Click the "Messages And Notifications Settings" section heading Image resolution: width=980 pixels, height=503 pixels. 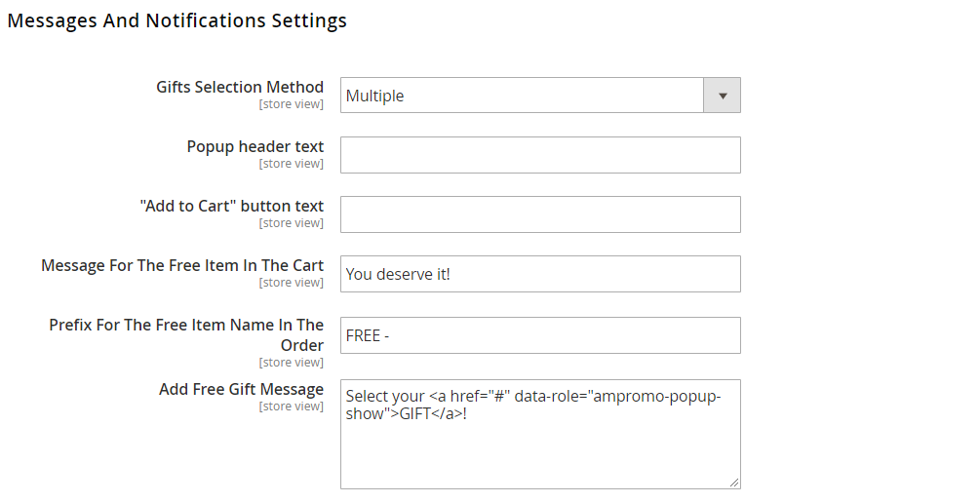(x=176, y=20)
